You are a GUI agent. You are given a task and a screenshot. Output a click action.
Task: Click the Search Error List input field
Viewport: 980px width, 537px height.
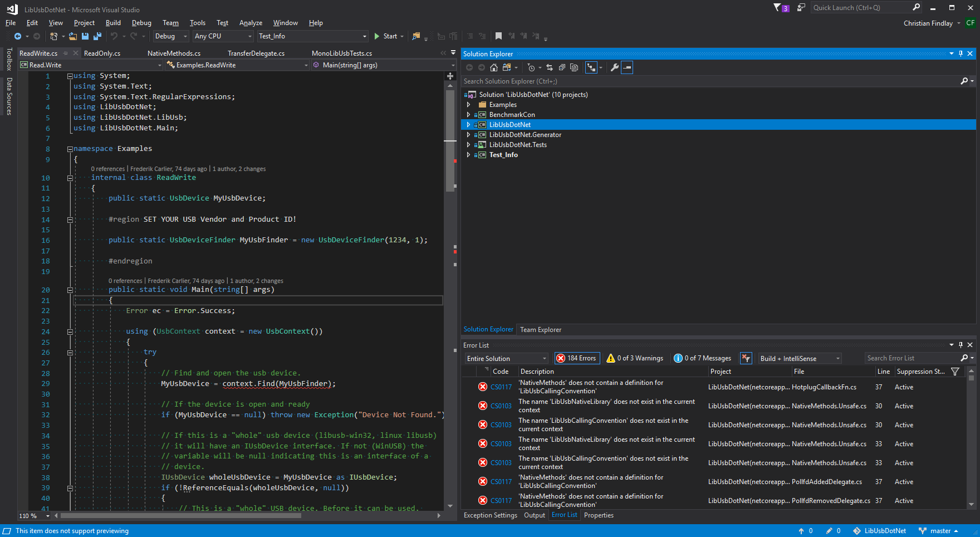pyautogui.click(x=912, y=358)
